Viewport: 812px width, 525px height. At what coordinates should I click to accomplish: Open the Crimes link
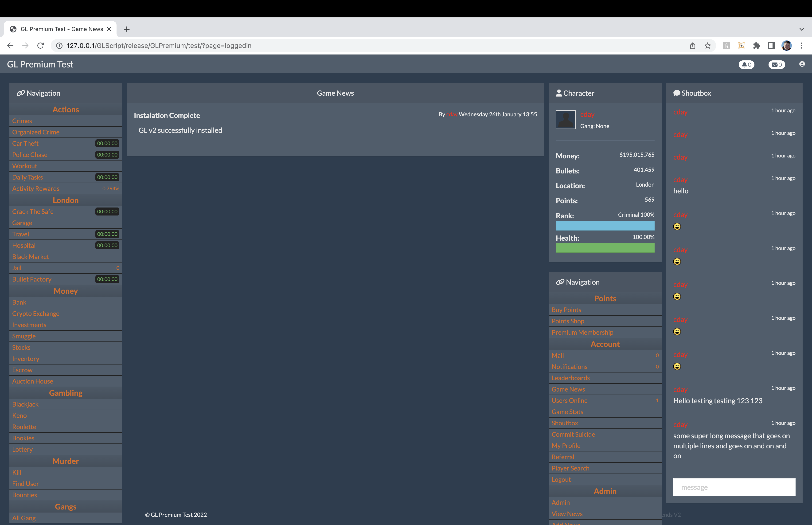pyautogui.click(x=22, y=121)
